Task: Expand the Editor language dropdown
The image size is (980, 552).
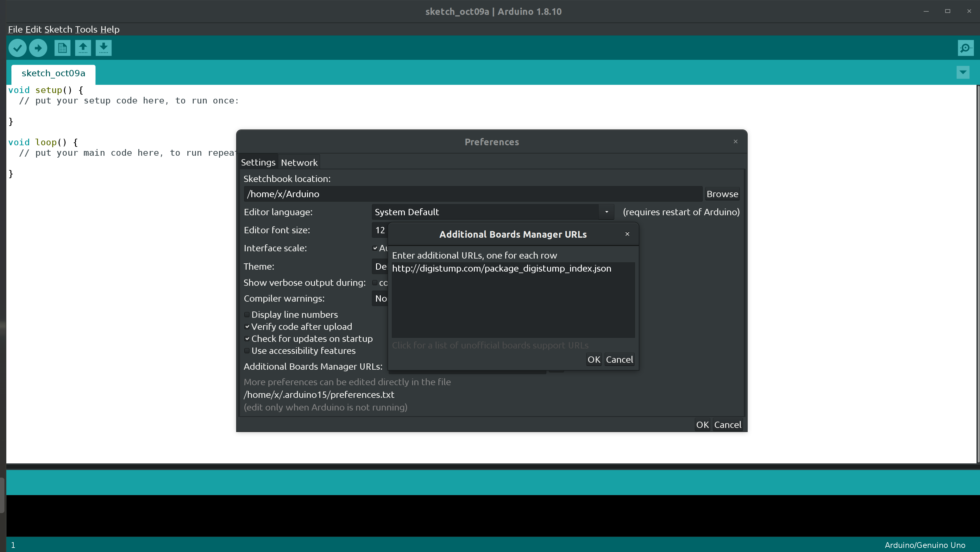Action: [x=606, y=212]
